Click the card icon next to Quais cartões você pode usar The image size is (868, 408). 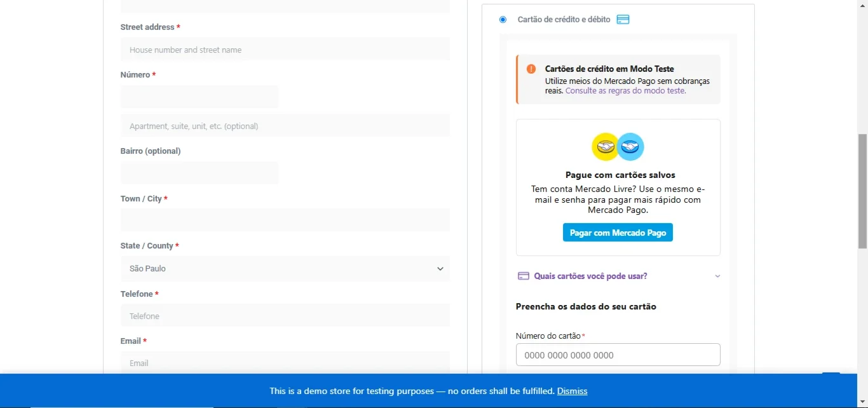[x=524, y=276]
